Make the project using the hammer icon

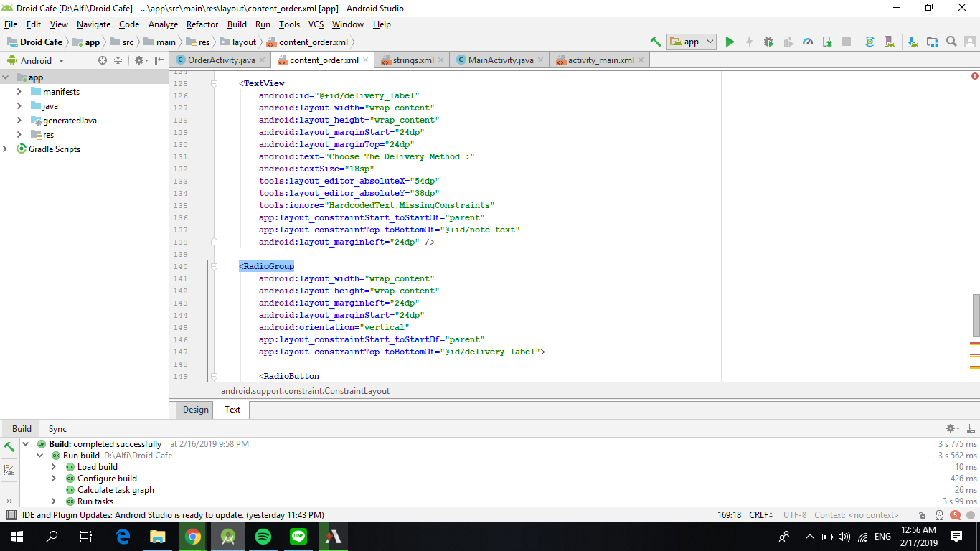coord(655,42)
